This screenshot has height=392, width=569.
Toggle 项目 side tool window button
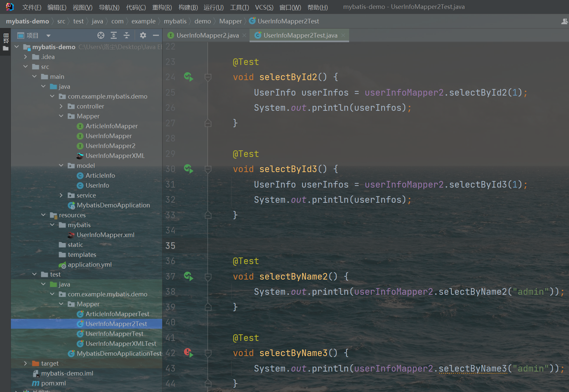(6, 43)
